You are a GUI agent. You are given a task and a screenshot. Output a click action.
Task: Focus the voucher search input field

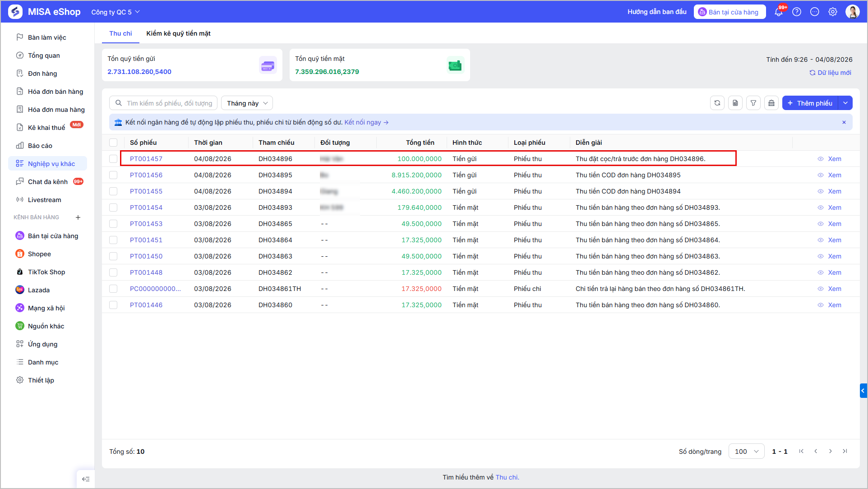coord(163,103)
